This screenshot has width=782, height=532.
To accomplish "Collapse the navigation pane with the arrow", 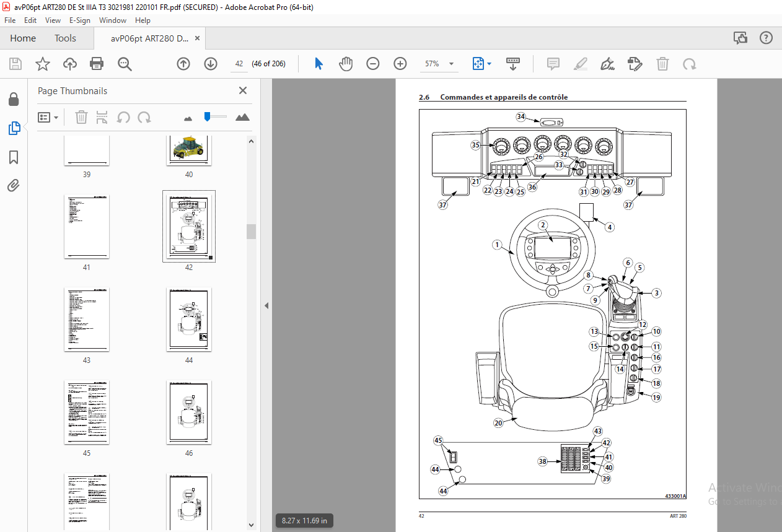I will click(266, 305).
